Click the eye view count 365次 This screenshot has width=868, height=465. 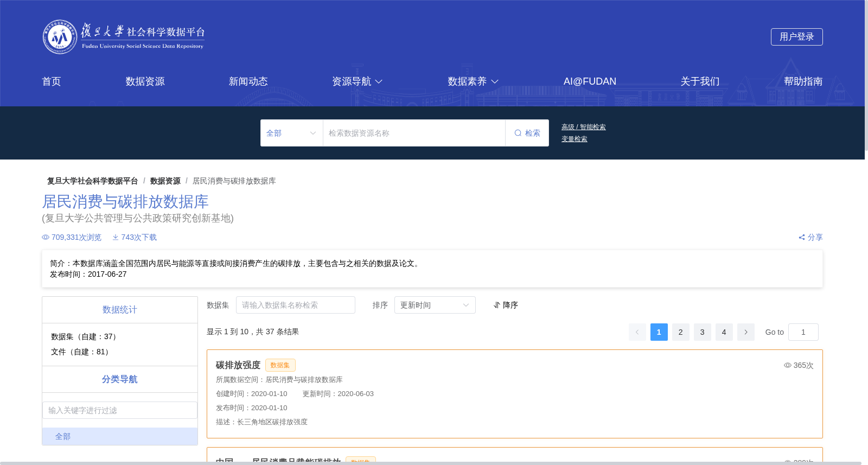pyautogui.click(x=799, y=365)
